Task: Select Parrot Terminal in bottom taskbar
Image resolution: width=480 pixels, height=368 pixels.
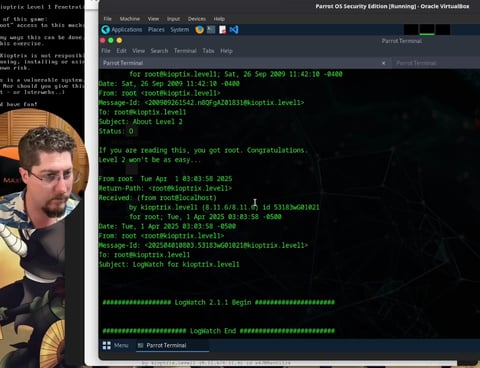Action: pyautogui.click(x=172, y=345)
